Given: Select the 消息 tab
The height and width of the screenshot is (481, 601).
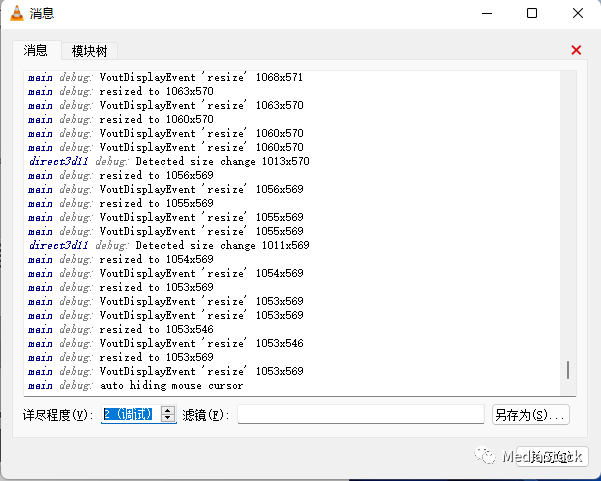Looking at the screenshot, I should tap(36, 50).
